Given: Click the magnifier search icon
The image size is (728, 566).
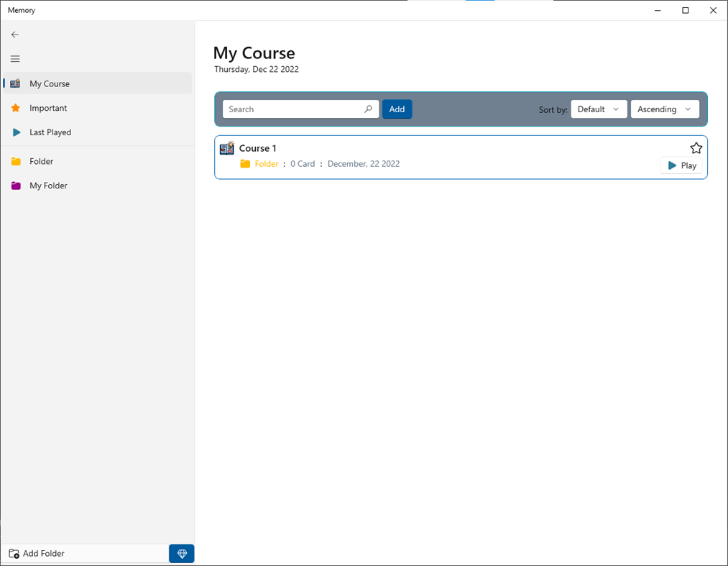Looking at the screenshot, I should [x=368, y=109].
